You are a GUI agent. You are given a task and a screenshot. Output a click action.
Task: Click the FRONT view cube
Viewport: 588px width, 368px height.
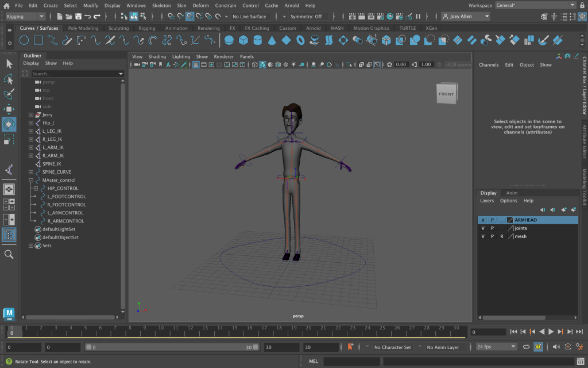click(x=446, y=94)
